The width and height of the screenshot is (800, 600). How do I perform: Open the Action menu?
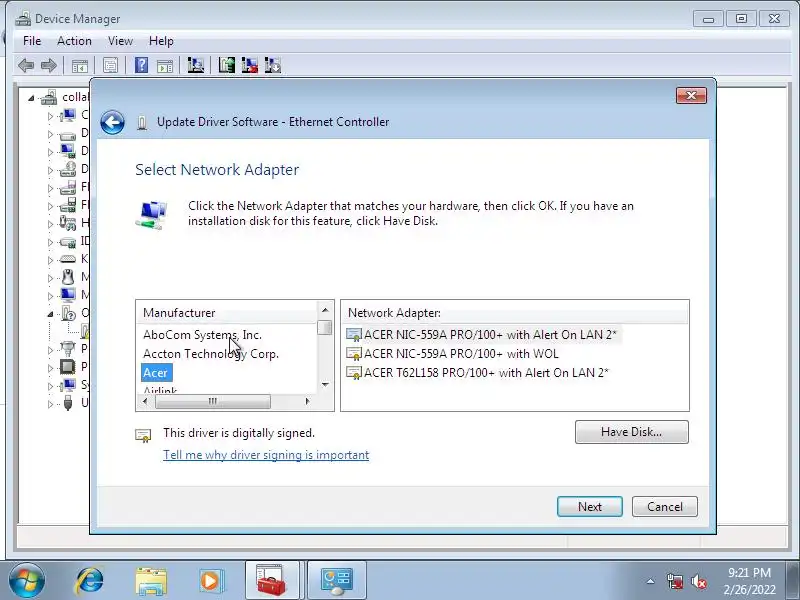[74, 41]
